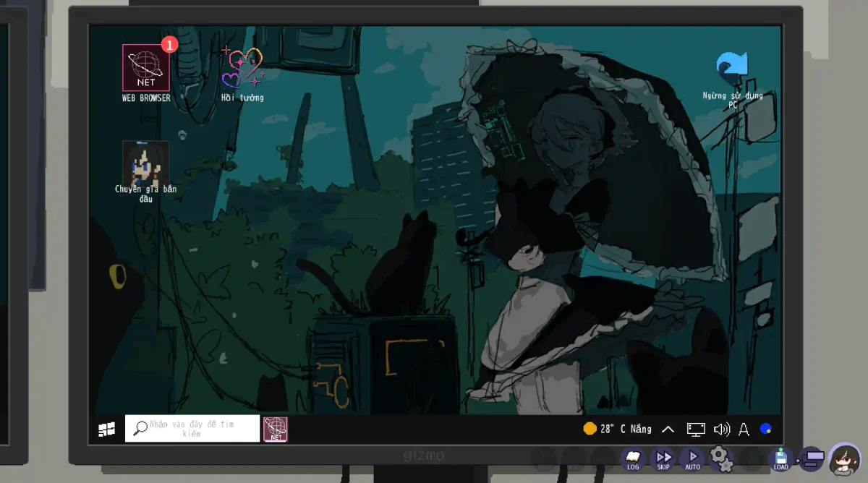Toggle the AUTO play button
Image resolution: width=868 pixels, height=483 pixels.
coord(692,458)
